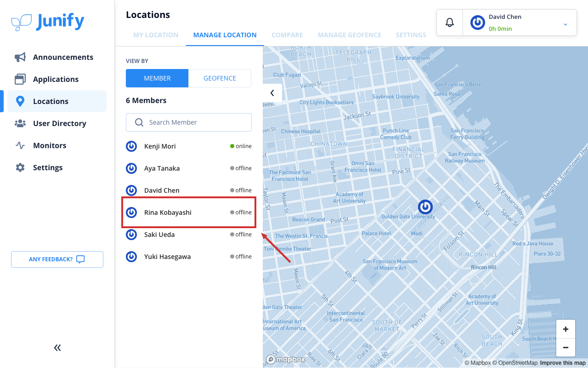This screenshot has width=588, height=368.
Task: Switch to COMPARE tab
Action: [287, 35]
